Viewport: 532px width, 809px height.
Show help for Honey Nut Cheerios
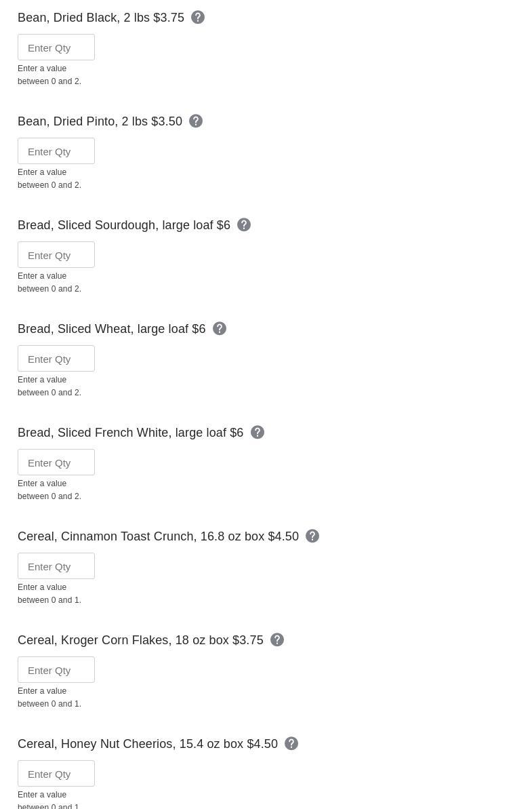coord(291,744)
